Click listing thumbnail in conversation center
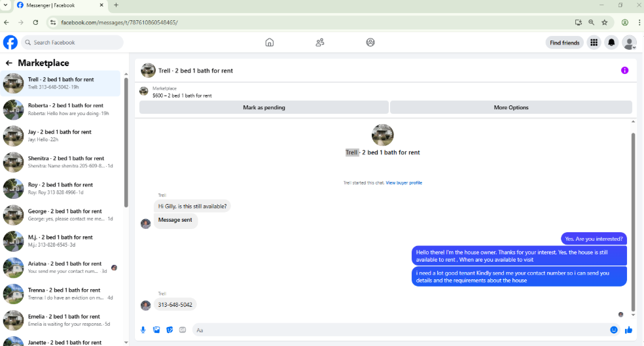This screenshot has width=644, height=346. point(382,135)
